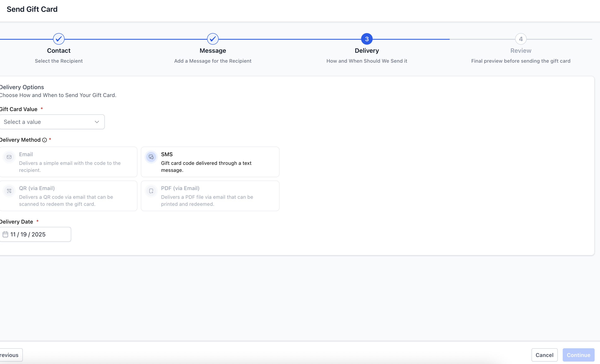Image resolution: width=600 pixels, height=364 pixels.
Task: Click the chat bubble icon in SMS option
Action: tap(151, 157)
